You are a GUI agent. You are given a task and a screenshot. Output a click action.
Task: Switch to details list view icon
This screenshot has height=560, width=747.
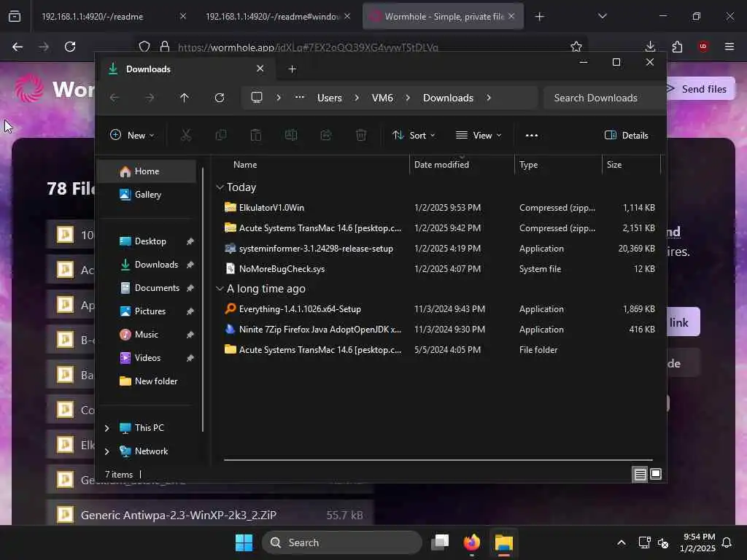pos(640,474)
